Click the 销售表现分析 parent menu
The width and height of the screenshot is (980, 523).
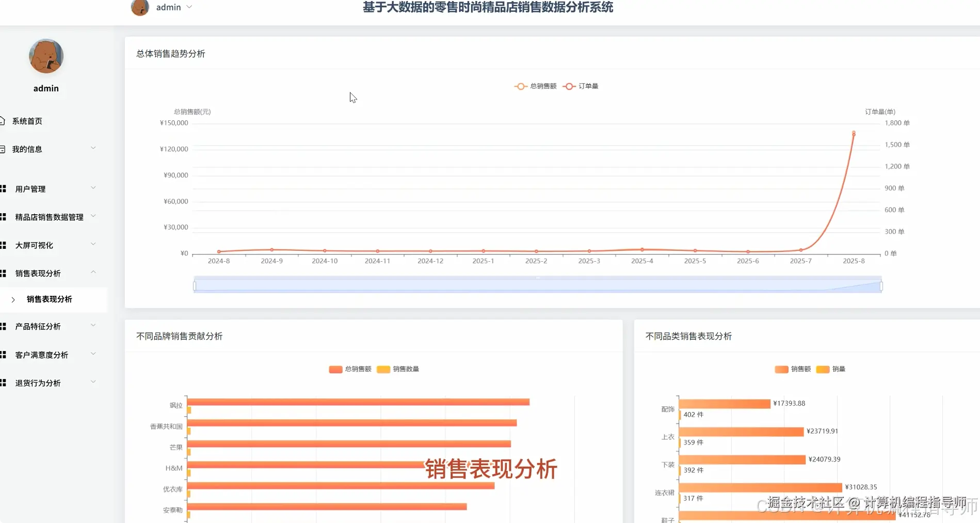tap(38, 274)
